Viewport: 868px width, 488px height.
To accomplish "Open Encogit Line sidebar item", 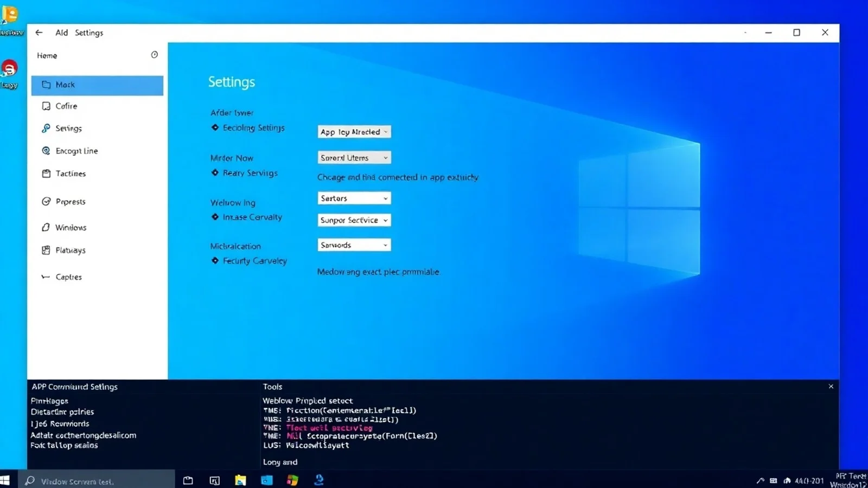I will pos(97,151).
